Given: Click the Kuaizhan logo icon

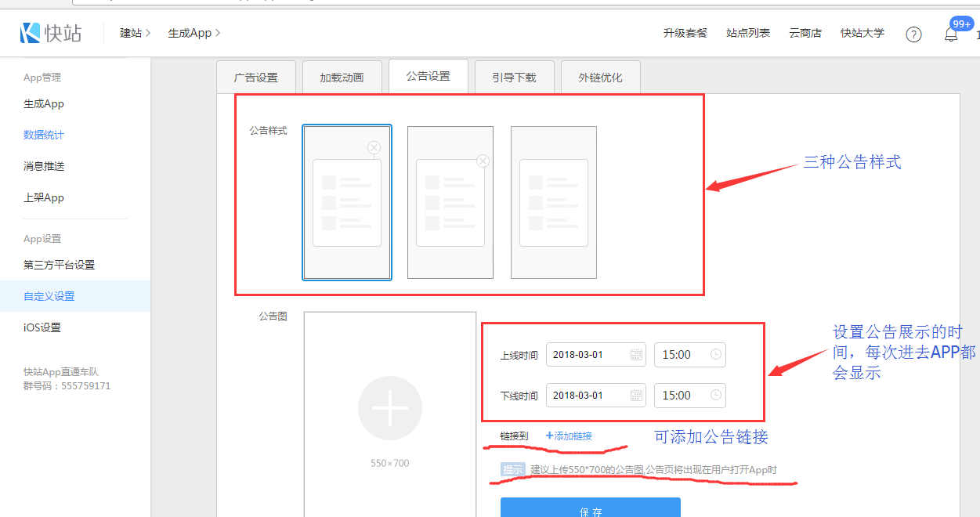Looking at the screenshot, I should tap(31, 32).
